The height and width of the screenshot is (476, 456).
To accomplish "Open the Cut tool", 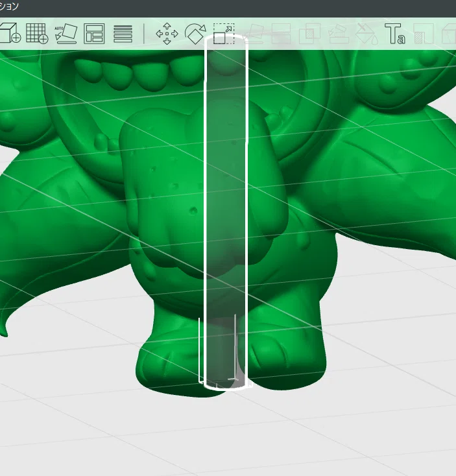I will click(x=281, y=33).
